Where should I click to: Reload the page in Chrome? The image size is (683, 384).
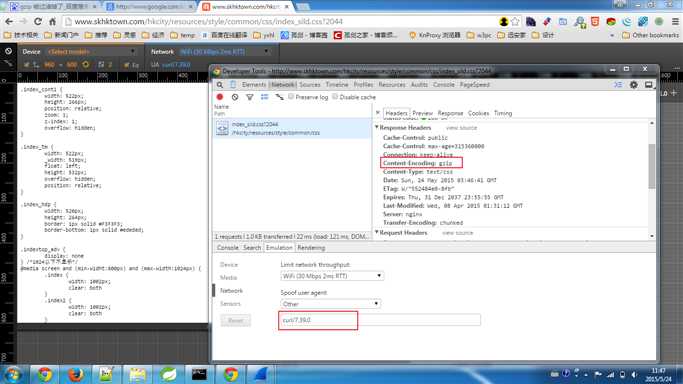coord(38,21)
